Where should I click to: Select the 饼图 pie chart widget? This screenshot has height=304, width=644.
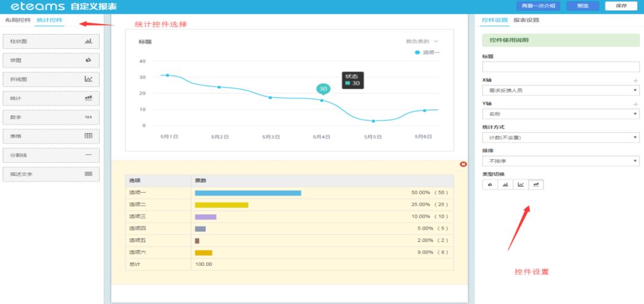[x=51, y=60]
